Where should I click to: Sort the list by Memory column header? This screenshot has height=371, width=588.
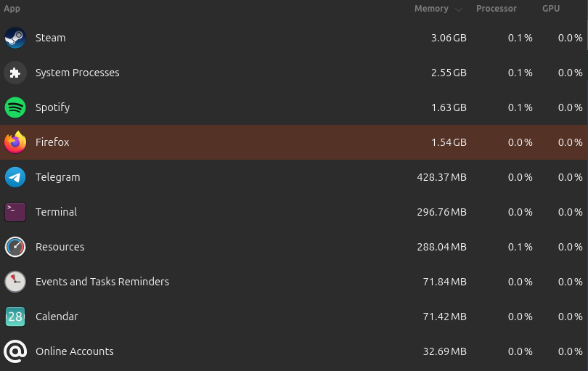[x=431, y=9]
